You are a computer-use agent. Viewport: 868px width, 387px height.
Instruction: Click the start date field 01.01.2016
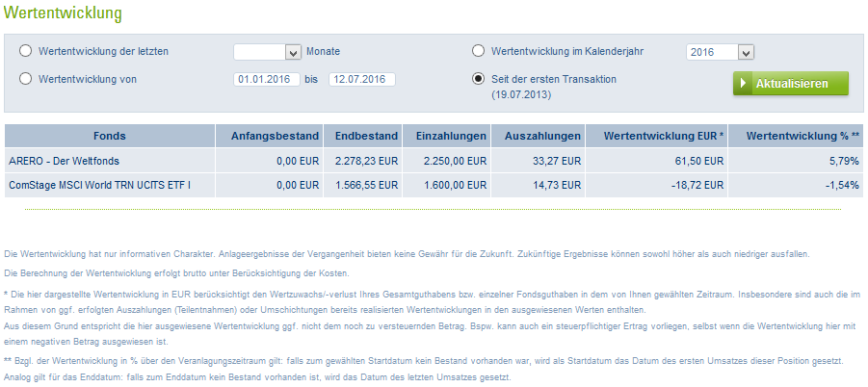(x=266, y=80)
